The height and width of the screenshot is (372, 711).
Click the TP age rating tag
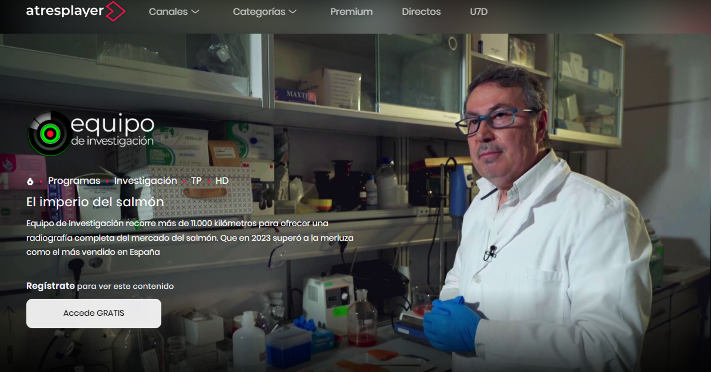point(196,181)
